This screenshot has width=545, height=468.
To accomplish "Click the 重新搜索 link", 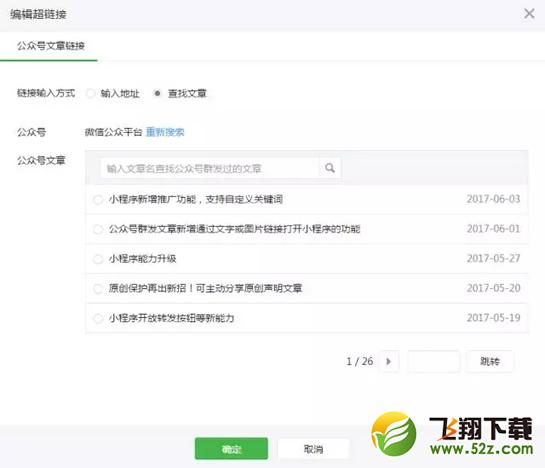I will [x=165, y=132].
